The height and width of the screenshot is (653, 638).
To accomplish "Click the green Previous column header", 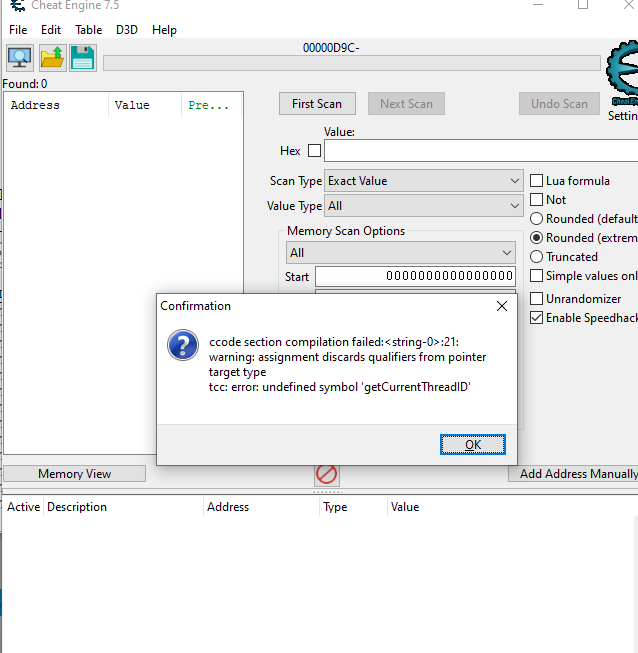I will pyautogui.click(x=212, y=105).
